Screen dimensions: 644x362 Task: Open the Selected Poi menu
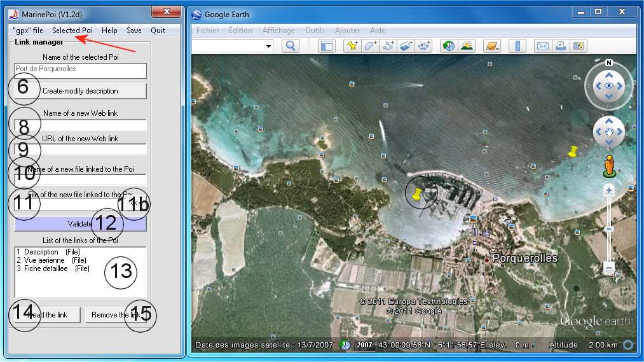pyautogui.click(x=72, y=31)
